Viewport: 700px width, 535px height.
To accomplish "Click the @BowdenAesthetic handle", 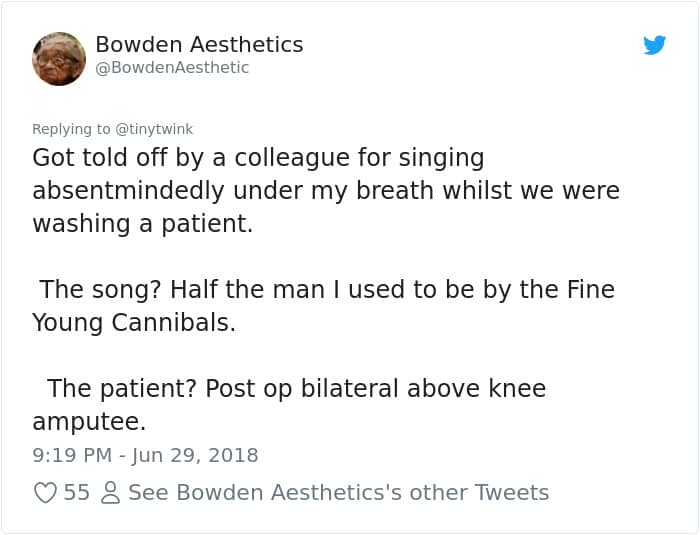I will [x=172, y=68].
